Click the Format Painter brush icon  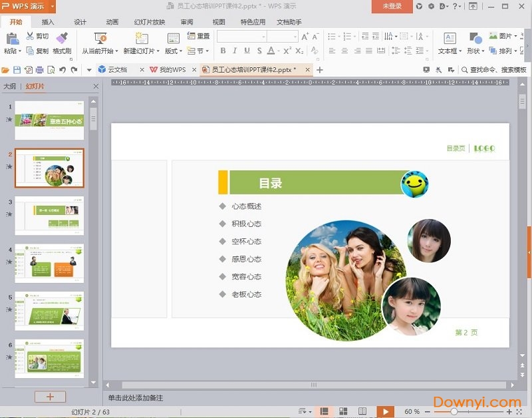tap(62, 39)
